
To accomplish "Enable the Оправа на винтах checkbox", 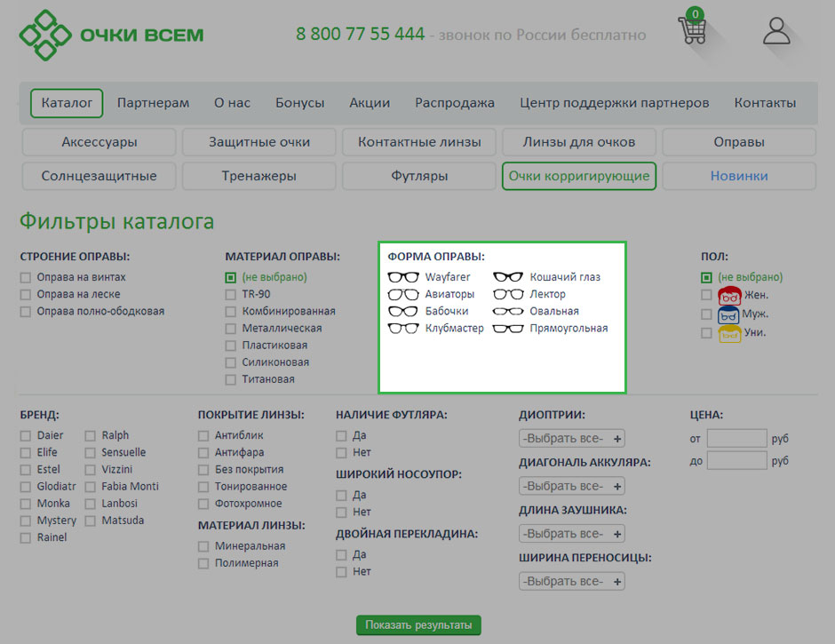I will click(26, 277).
